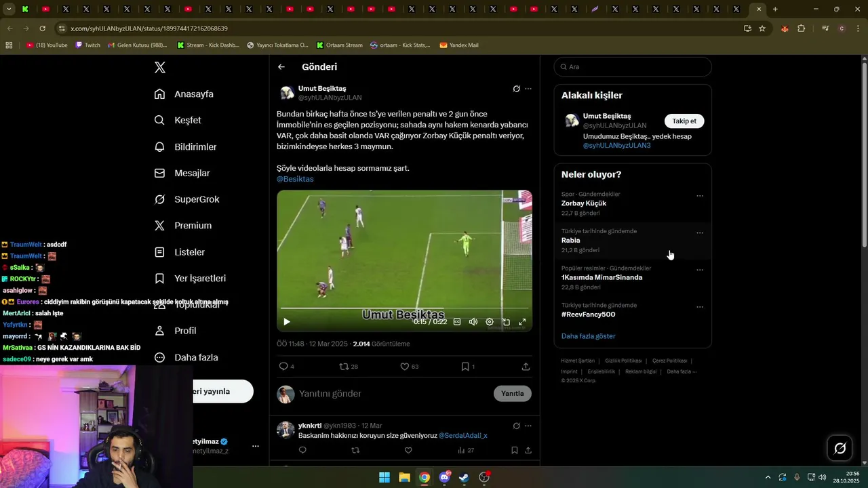The image size is (868, 488).
Task: Bookmark the yknkrtl reply
Action: coord(515,450)
